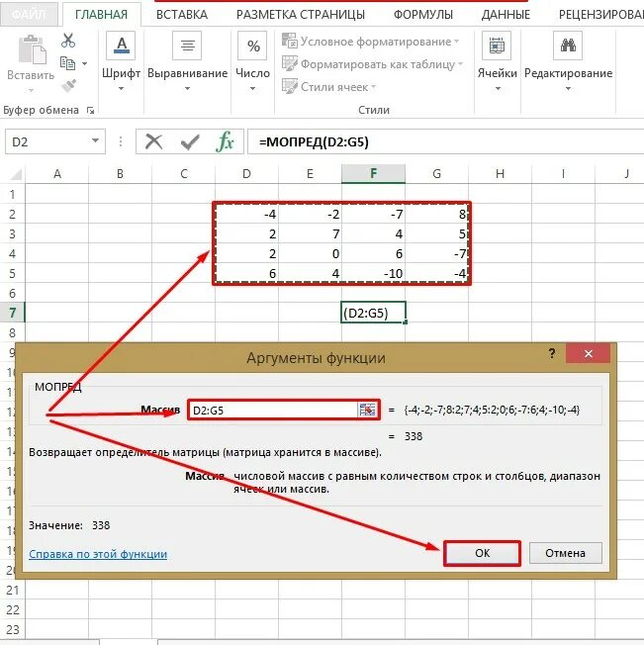This screenshot has width=644, height=645.
Task: Expand the Copy options arrow
Action: click(x=84, y=63)
